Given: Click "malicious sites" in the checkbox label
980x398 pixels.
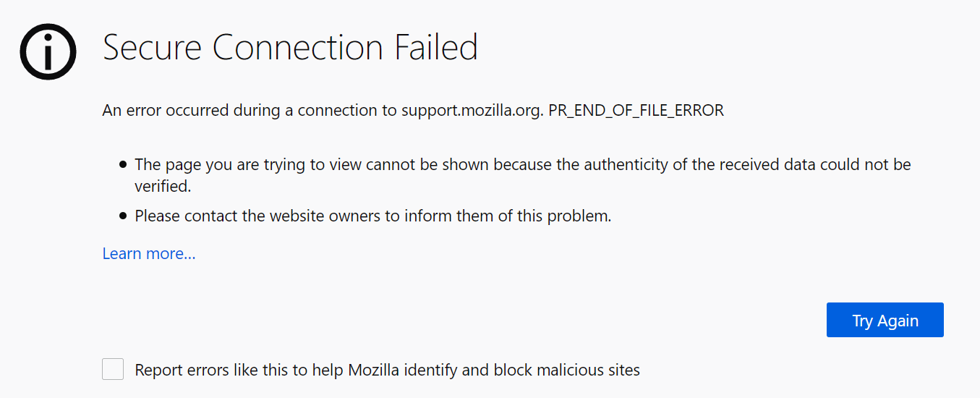Looking at the screenshot, I should (587, 371).
